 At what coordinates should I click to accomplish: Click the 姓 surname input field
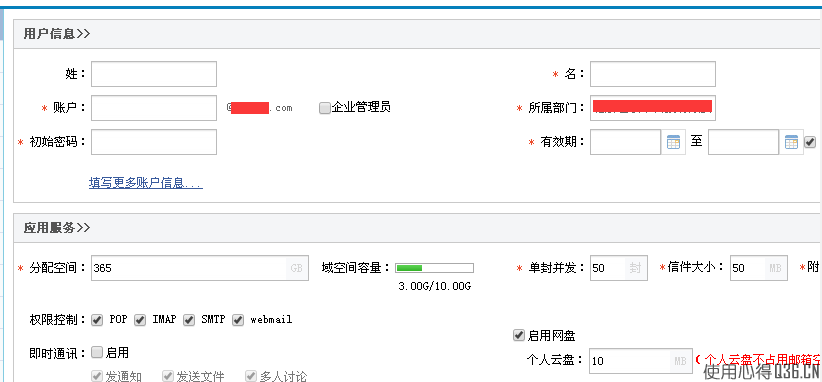[154, 74]
